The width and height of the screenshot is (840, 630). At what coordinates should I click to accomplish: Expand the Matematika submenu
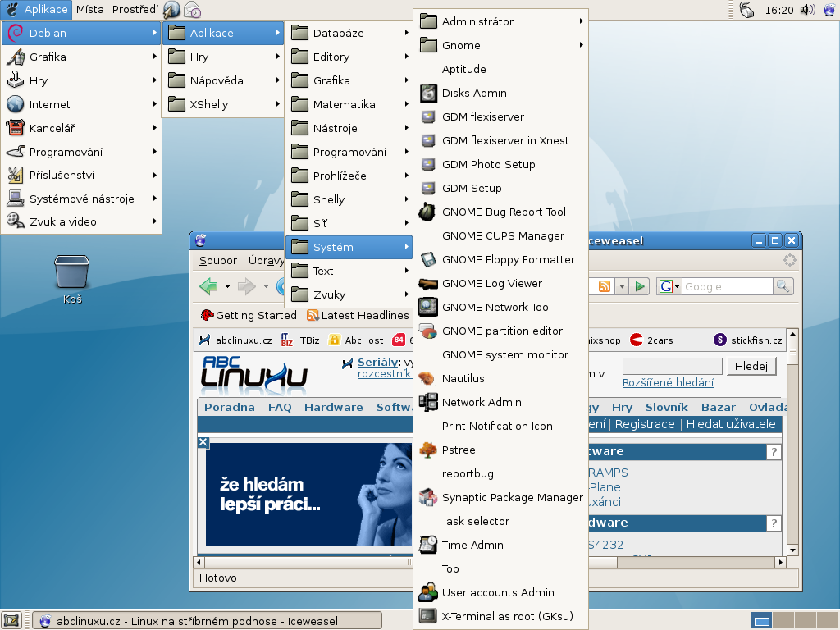coord(349,104)
